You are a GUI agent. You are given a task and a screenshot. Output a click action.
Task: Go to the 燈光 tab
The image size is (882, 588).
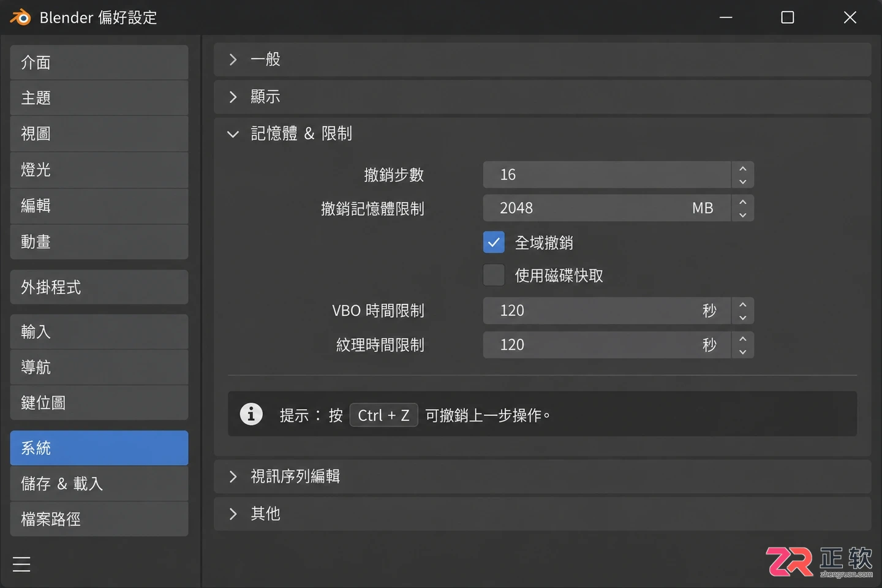(99, 170)
